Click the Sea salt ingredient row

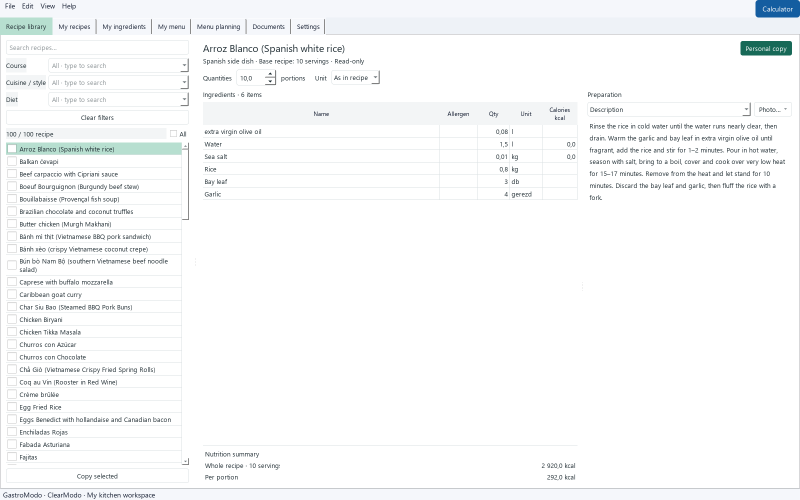[x=390, y=157]
